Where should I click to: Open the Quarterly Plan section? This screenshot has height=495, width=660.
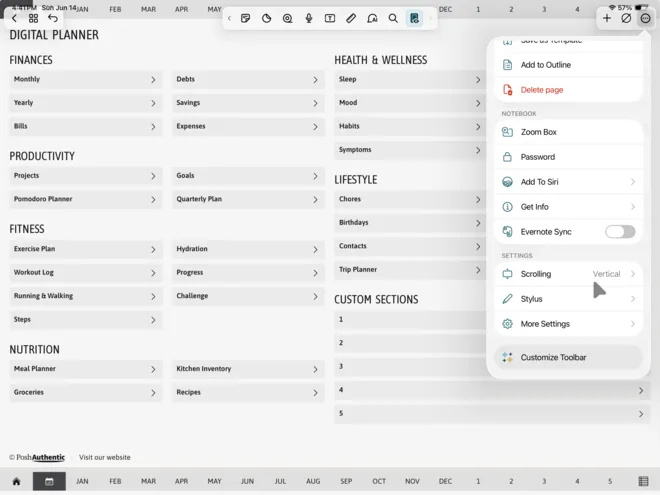point(248,200)
